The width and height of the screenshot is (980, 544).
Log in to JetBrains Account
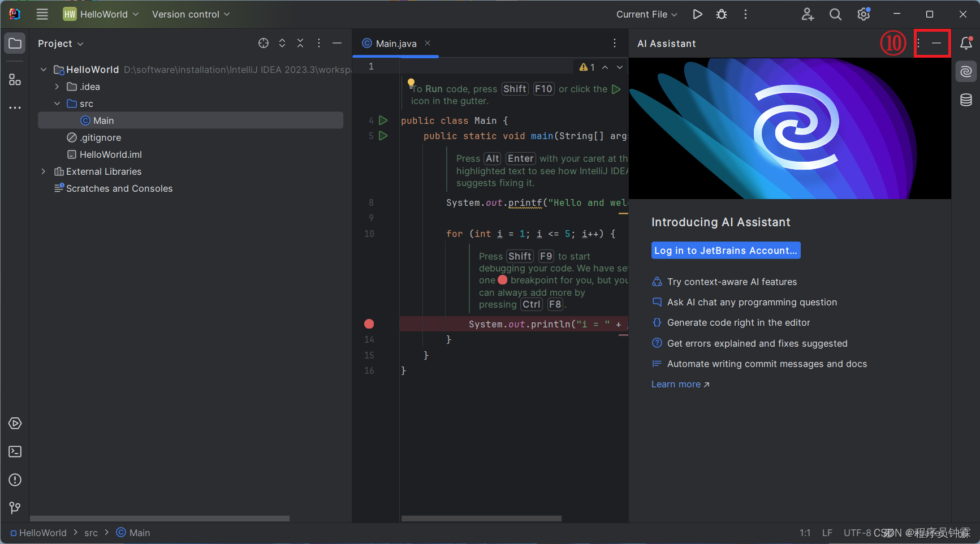tap(726, 251)
